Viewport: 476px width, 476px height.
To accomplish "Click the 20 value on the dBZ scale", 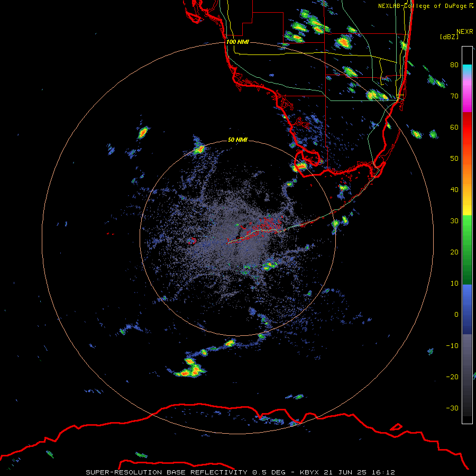I will coord(454,252).
